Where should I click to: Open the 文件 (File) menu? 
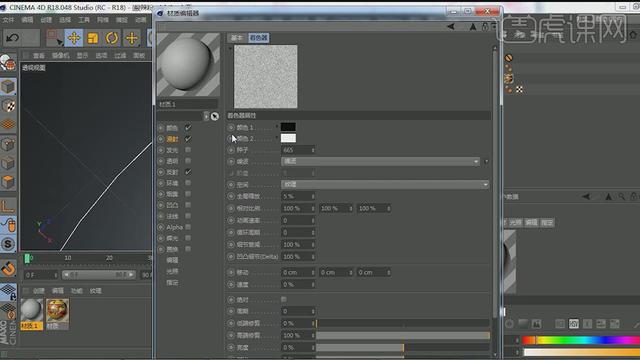[x=8, y=20]
